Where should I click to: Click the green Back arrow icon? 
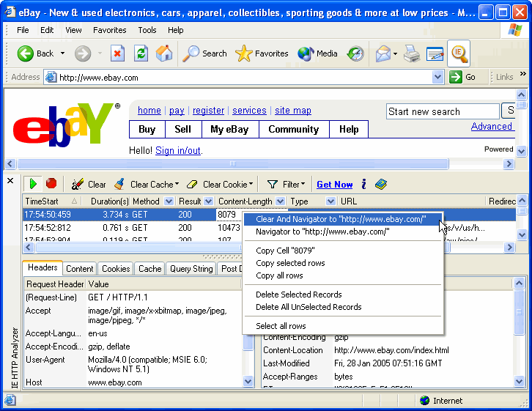[x=25, y=53]
